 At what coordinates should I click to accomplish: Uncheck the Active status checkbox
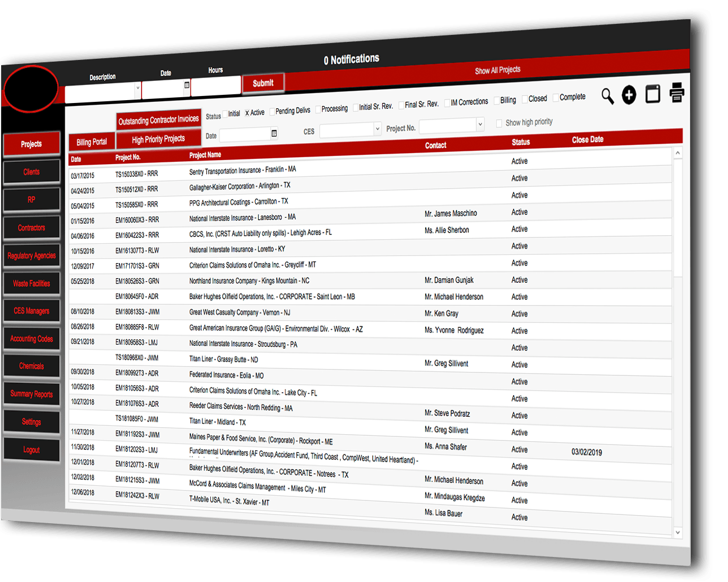[247, 113]
